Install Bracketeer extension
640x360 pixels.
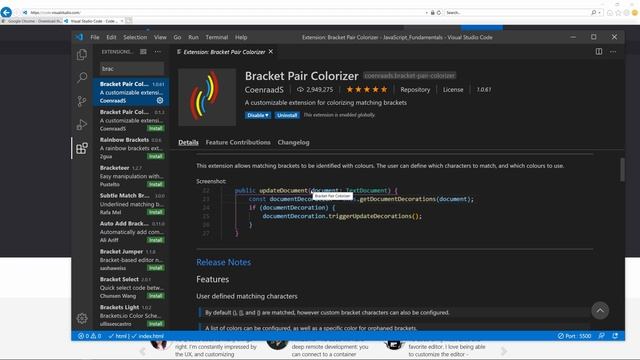[156, 184]
